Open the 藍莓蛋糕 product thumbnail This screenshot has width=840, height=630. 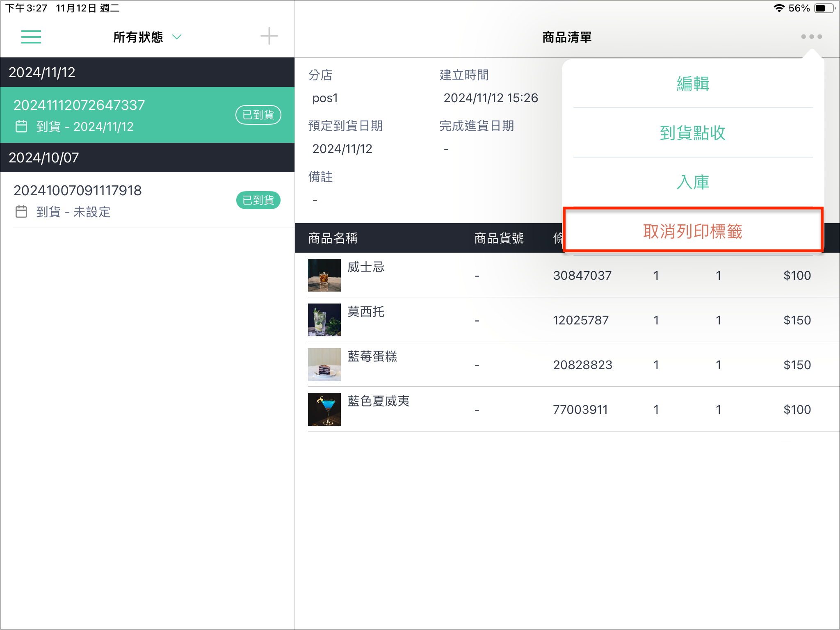324,365
